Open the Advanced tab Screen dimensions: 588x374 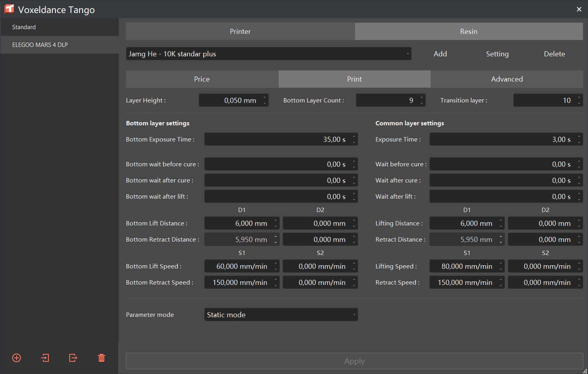coord(507,79)
